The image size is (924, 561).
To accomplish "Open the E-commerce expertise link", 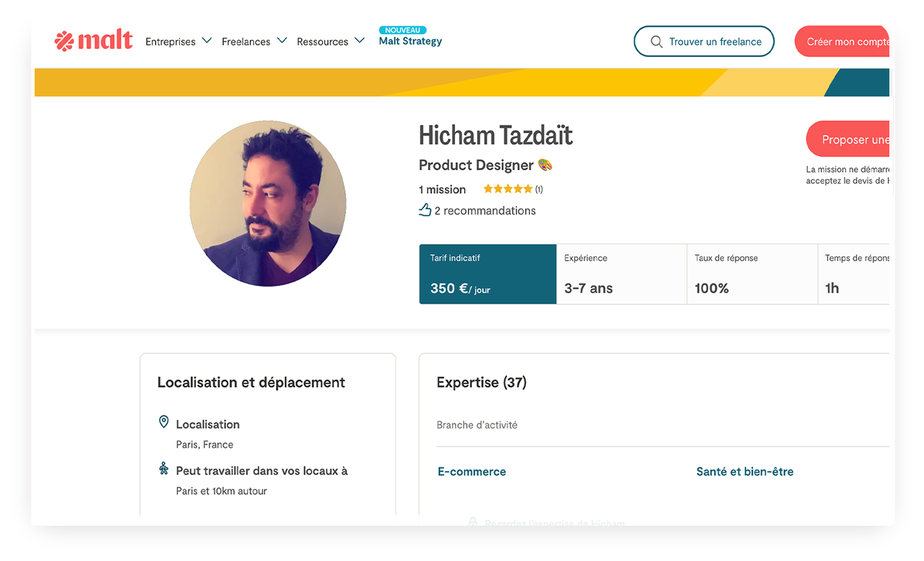I will coord(472,472).
